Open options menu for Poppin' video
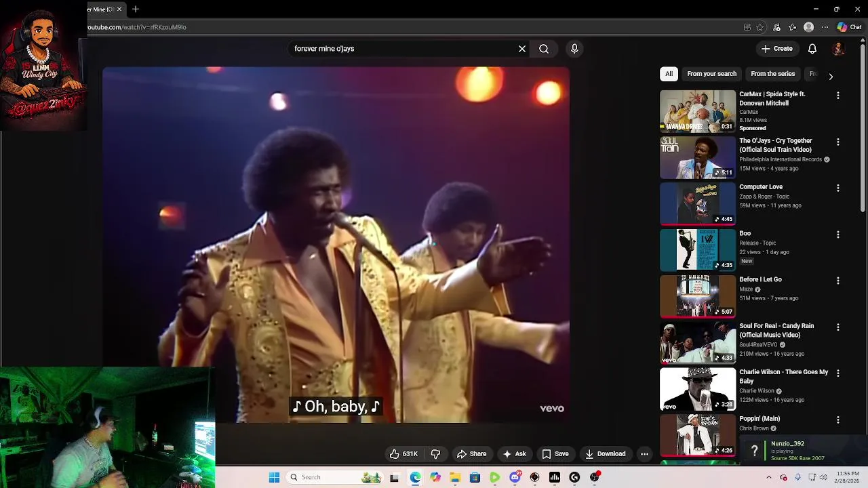Viewport: 868px width, 488px height. click(838, 420)
